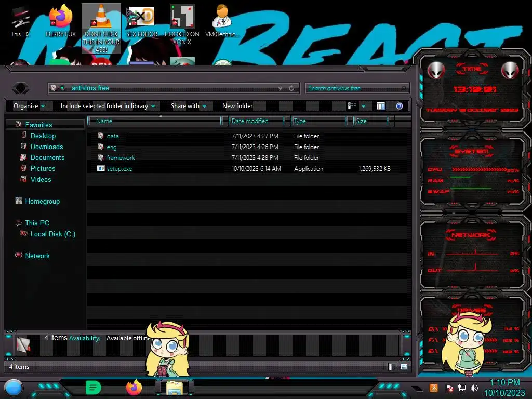Launch Firefox from the taskbar
This screenshot has width=532, height=399.
[x=134, y=388]
